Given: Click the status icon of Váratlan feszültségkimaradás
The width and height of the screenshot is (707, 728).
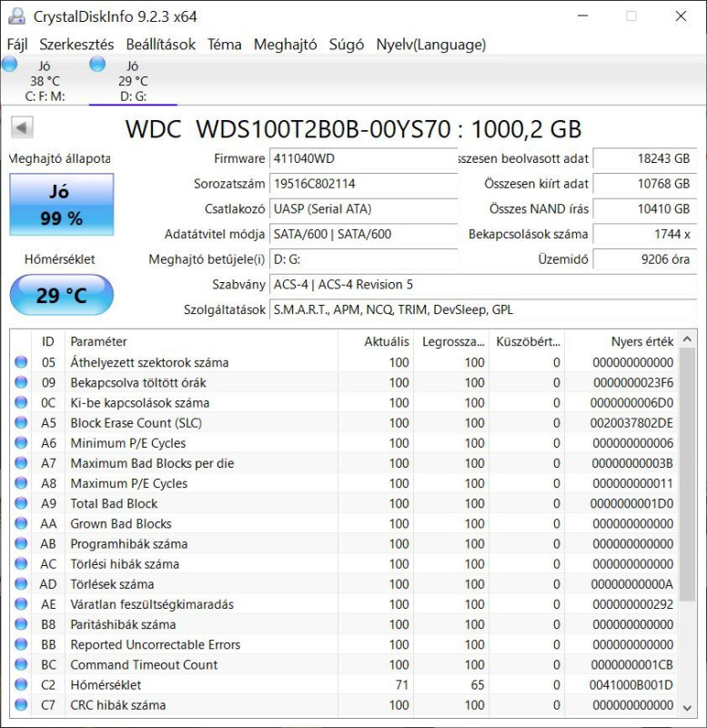Looking at the screenshot, I should tap(21, 604).
